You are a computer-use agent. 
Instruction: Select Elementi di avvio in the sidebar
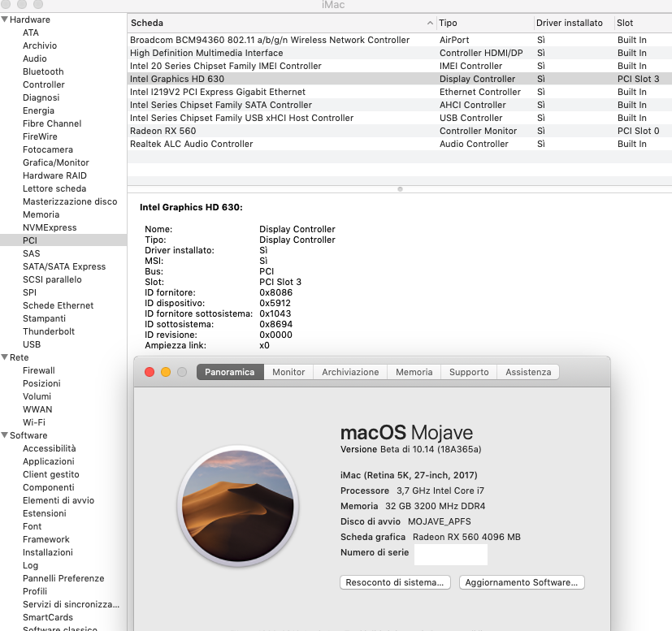59,500
